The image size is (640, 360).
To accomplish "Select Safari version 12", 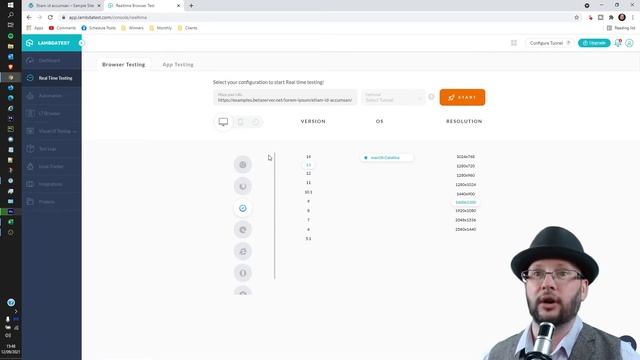I will 309,173.
